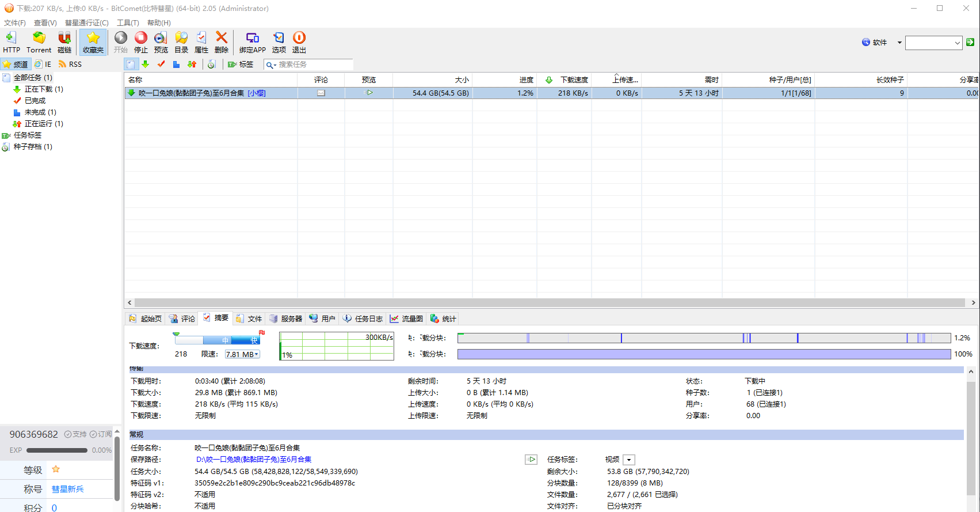Open the 限速 speed limit dropdown

[242, 354]
